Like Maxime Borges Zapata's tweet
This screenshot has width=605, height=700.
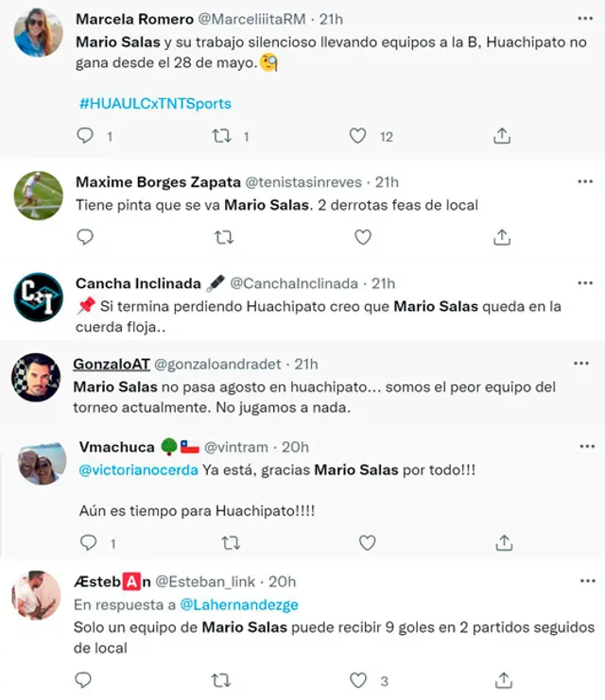point(362,238)
